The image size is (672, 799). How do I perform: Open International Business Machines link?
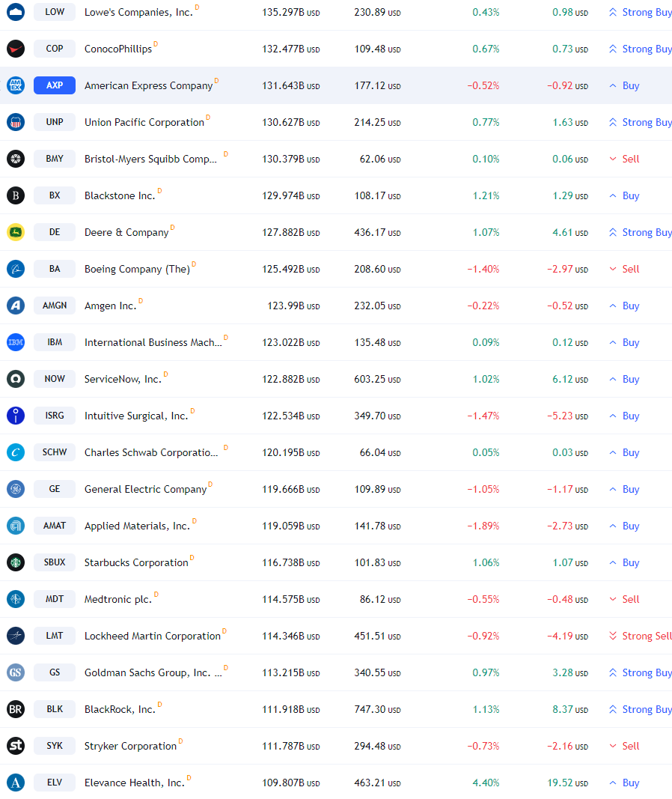pyautogui.click(x=153, y=342)
